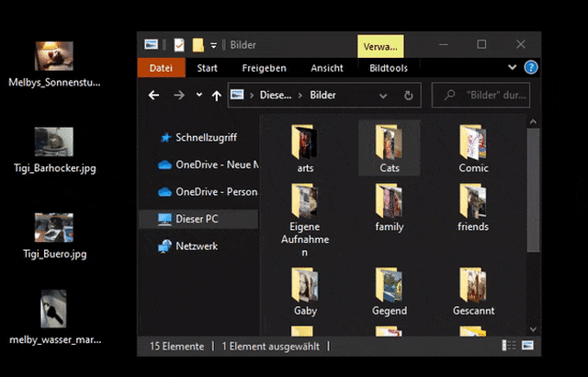Refresh the Bilder folder view
The height and width of the screenshot is (377, 588).
tap(409, 95)
